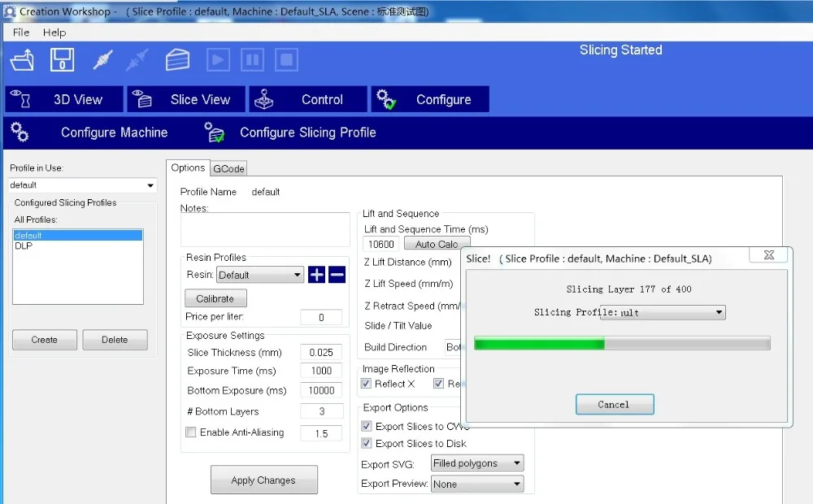Toggle the Reflect X checkbox
Viewport: 813px width, 504px height.
pyautogui.click(x=366, y=384)
